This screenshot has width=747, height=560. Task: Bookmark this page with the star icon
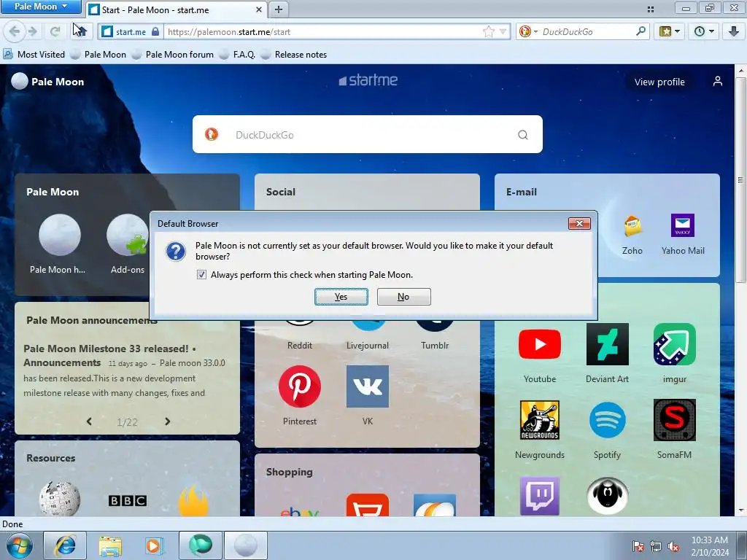click(488, 32)
